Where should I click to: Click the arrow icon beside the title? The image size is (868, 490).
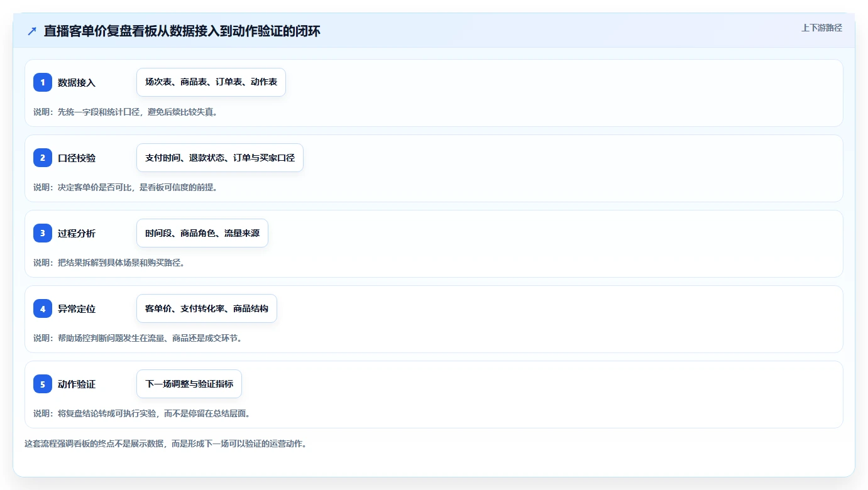[x=32, y=31]
